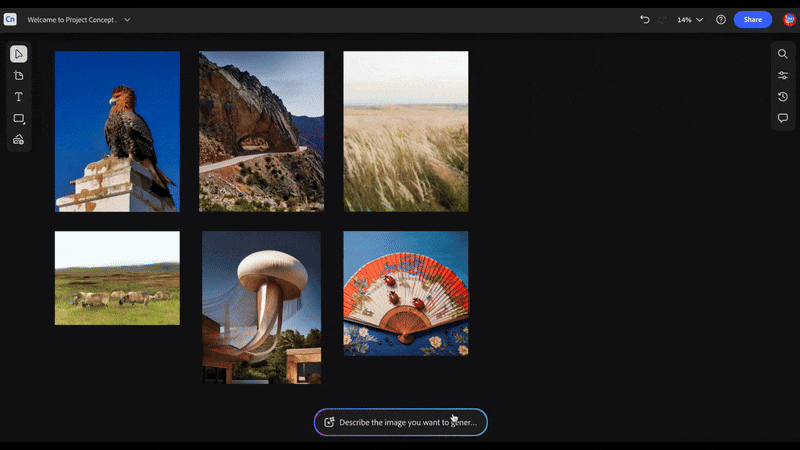Click the generate image sparkle icon
800x450 pixels.
coord(329,422)
